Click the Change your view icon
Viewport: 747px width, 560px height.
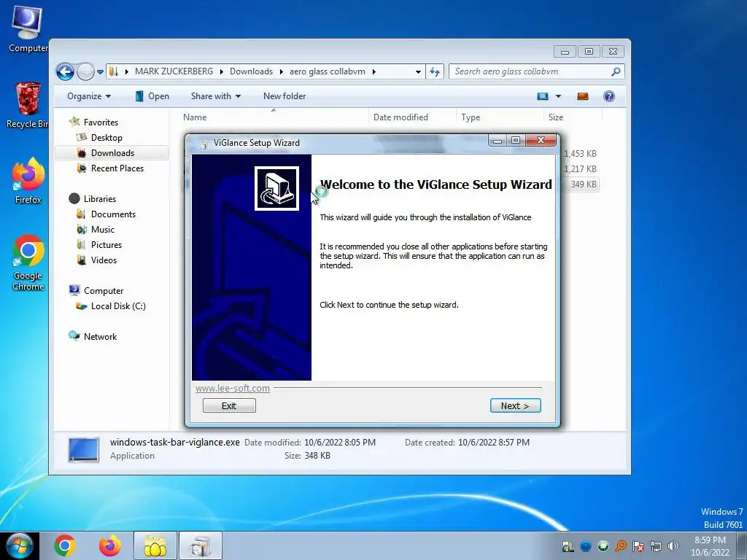coord(543,97)
